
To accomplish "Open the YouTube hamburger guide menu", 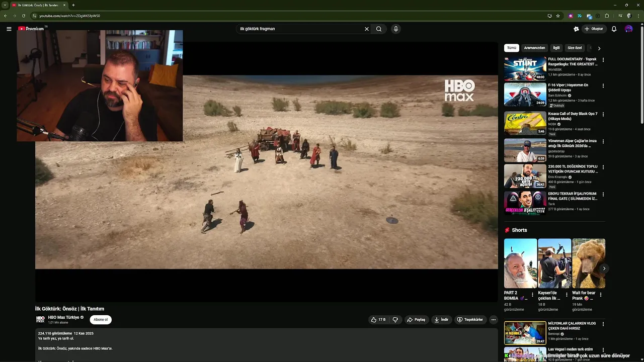I will tap(9, 29).
